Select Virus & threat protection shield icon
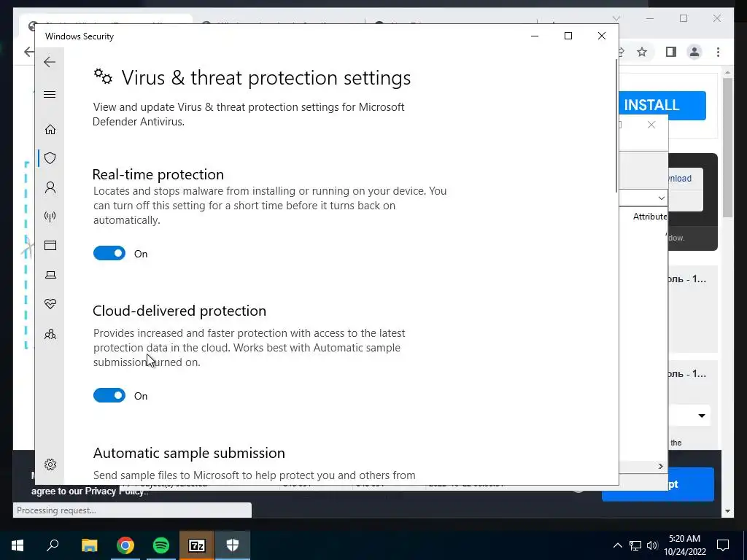Screen dimensions: 747x560 coord(50,158)
